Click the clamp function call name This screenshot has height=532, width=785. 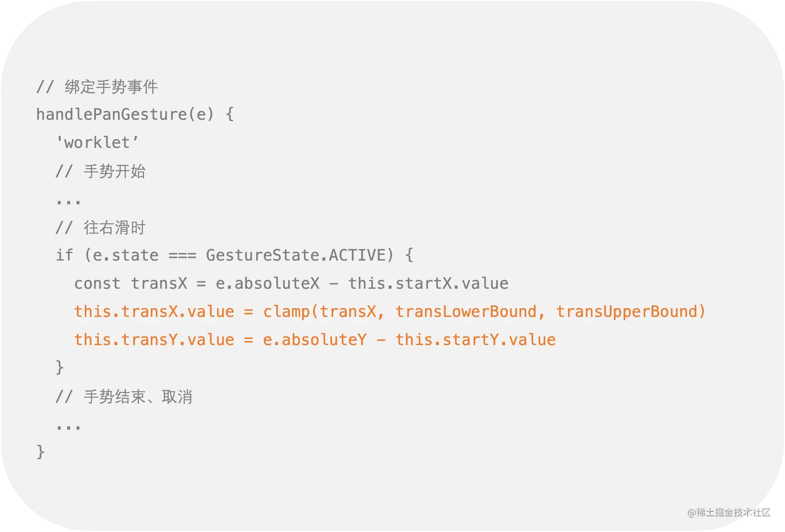(286, 311)
